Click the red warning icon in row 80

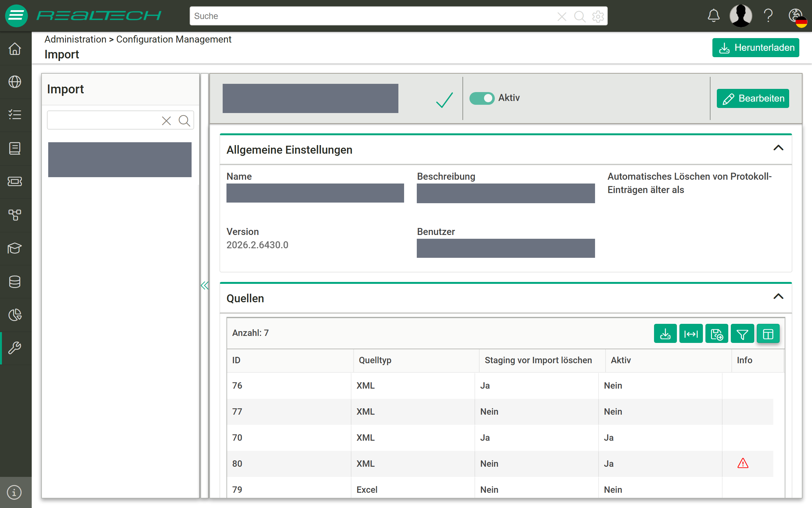pos(743,463)
